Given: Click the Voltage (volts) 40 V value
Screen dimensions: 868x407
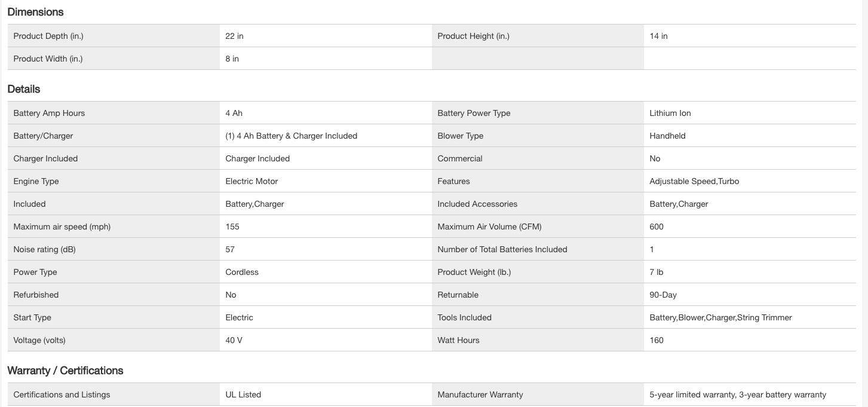Looking at the screenshot, I should click(x=234, y=340).
